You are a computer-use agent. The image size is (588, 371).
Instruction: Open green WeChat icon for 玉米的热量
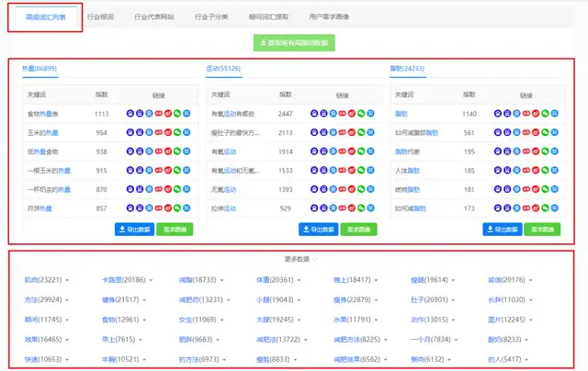[x=177, y=132]
